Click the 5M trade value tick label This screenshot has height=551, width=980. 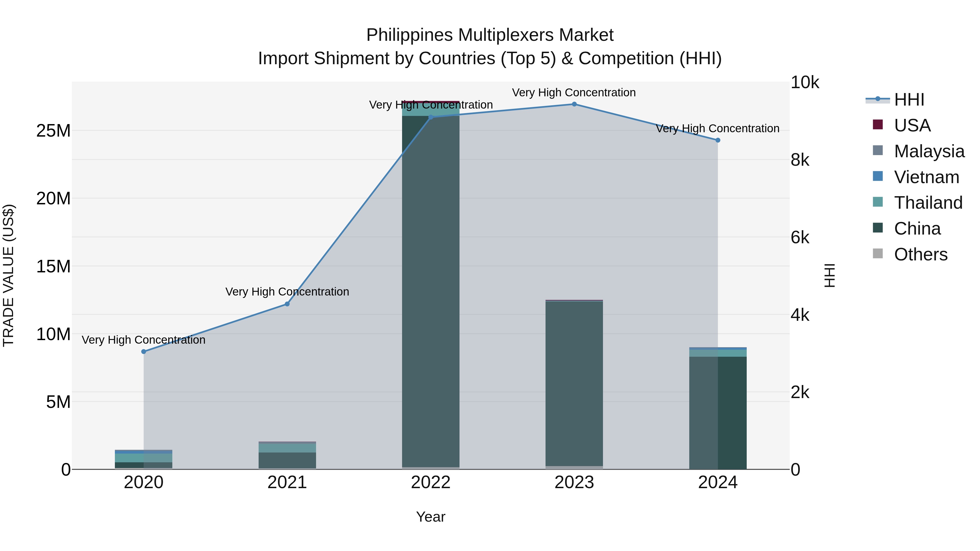tap(58, 402)
